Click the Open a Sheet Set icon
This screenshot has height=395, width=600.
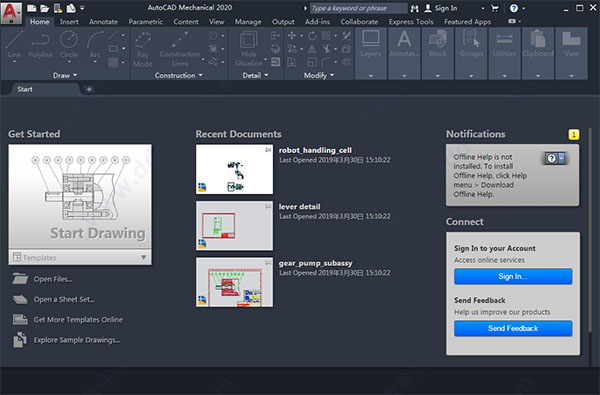pos(20,299)
